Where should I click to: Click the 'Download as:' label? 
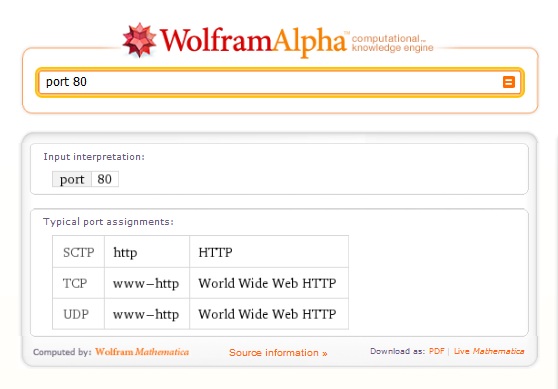(x=398, y=351)
